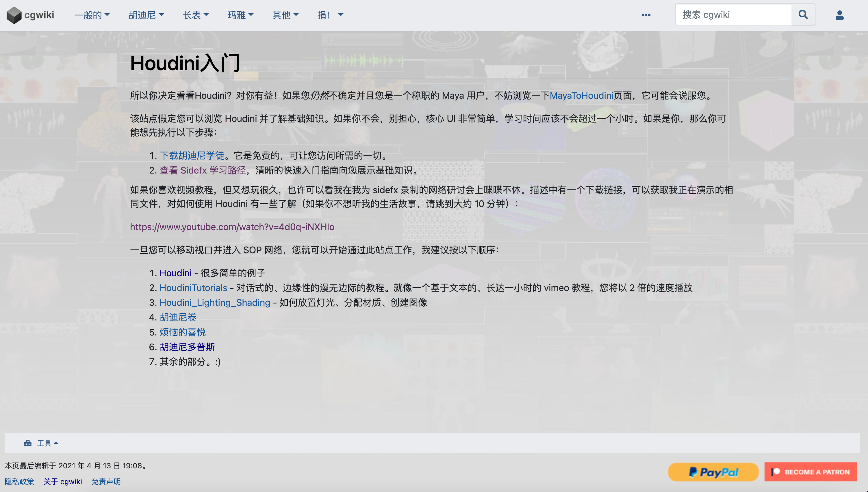Viewport: 868px width, 492px height.
Task: Click the PayPal donate button
Action: (713, 472)
